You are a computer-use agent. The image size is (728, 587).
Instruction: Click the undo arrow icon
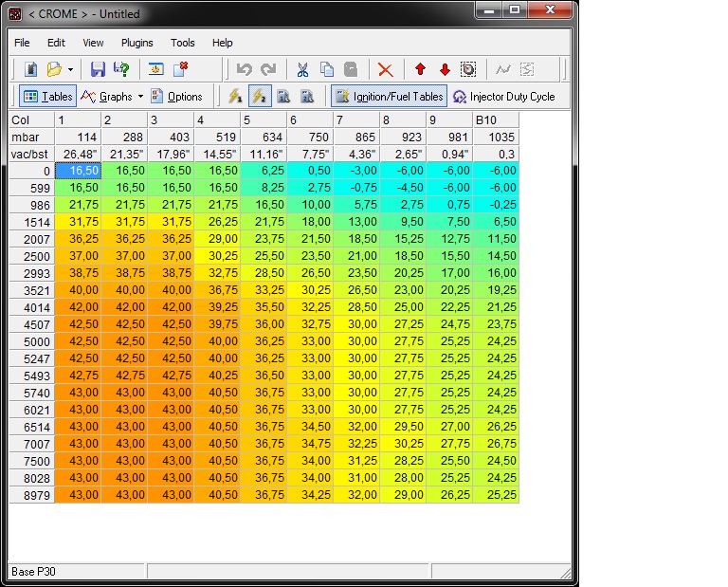[244, 69]
